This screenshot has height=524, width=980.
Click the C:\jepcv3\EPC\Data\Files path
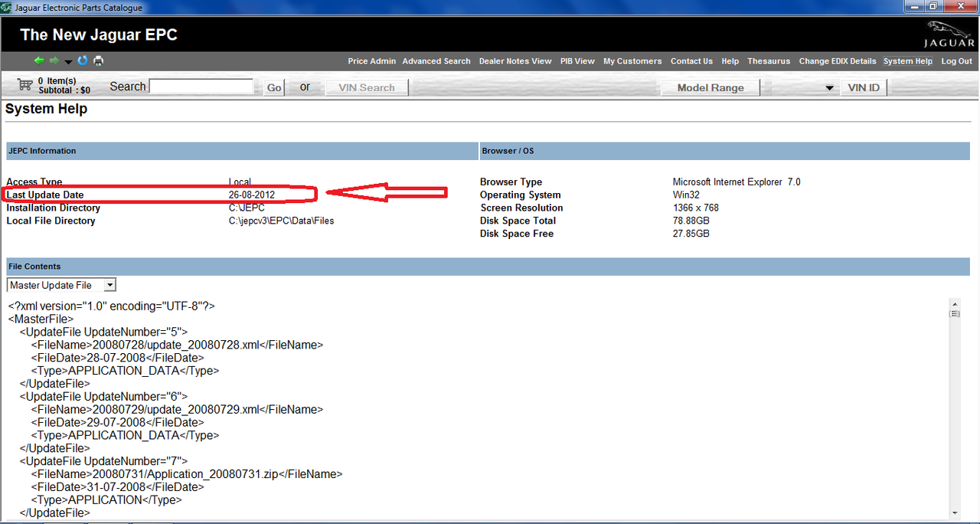[x=281, y=221]
